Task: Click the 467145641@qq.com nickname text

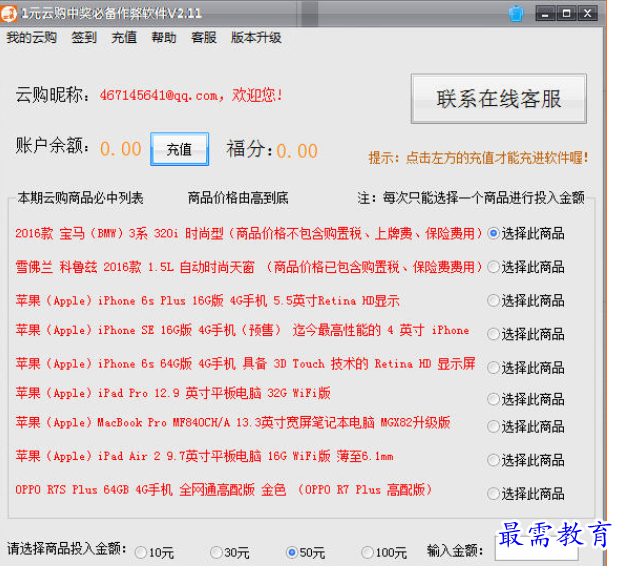Action: coord(191,95)
